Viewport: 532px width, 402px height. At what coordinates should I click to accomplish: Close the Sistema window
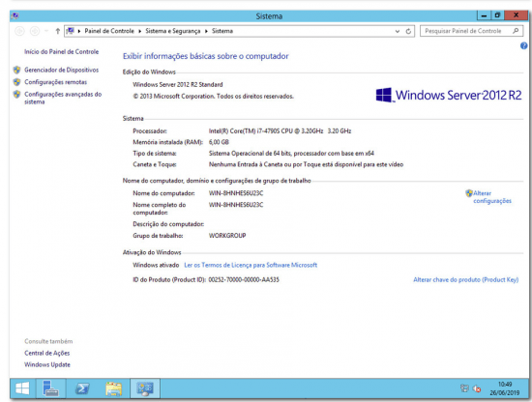[516, 15]
